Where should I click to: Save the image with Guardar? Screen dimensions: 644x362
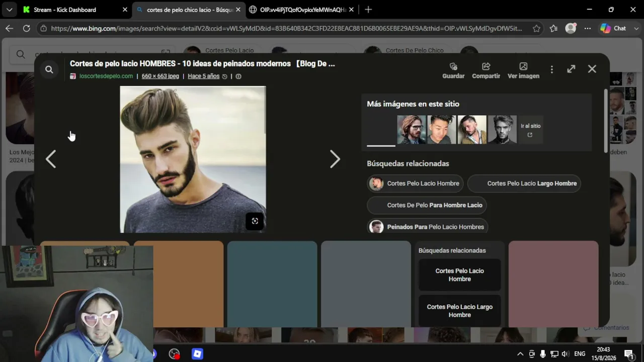click(x=453, y=71)
